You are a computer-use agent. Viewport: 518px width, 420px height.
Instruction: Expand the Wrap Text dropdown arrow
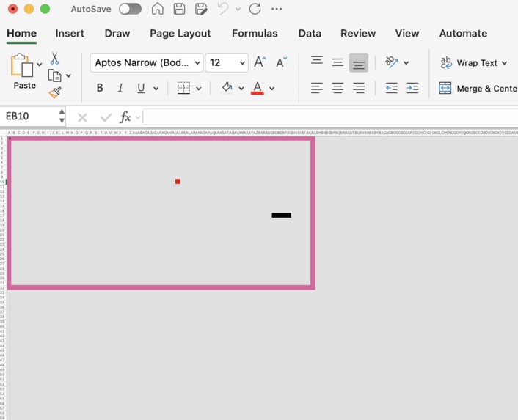pyautogui.click(x=505, y=63)
